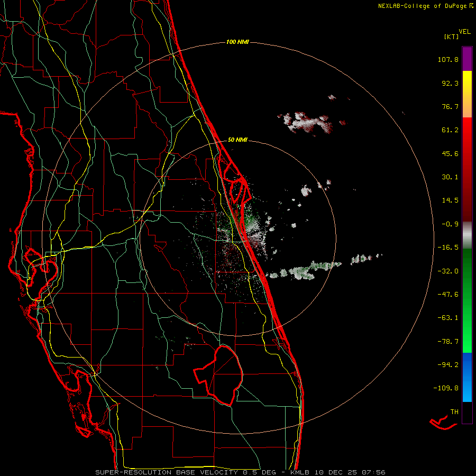Click the -63.1 legend value

448,318
